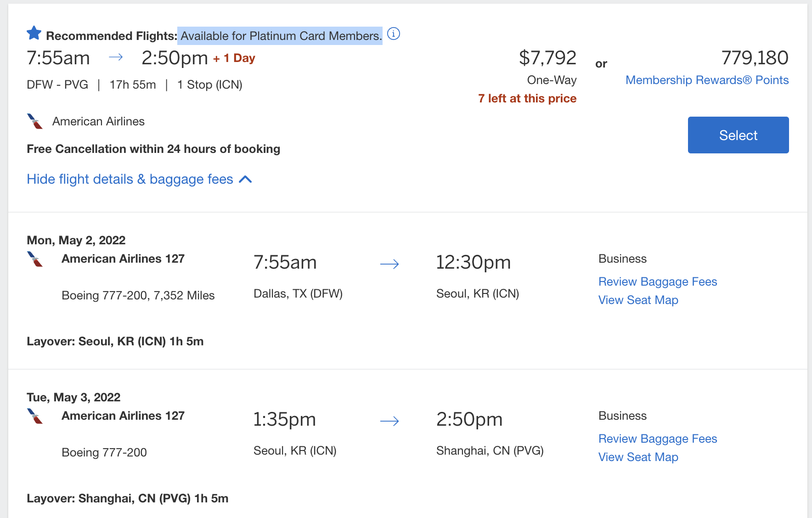This screenshot has width=812, height=518.
Task: Click '7 left at this price' notice
Action: pyautogui.click(x=527, y=98)
